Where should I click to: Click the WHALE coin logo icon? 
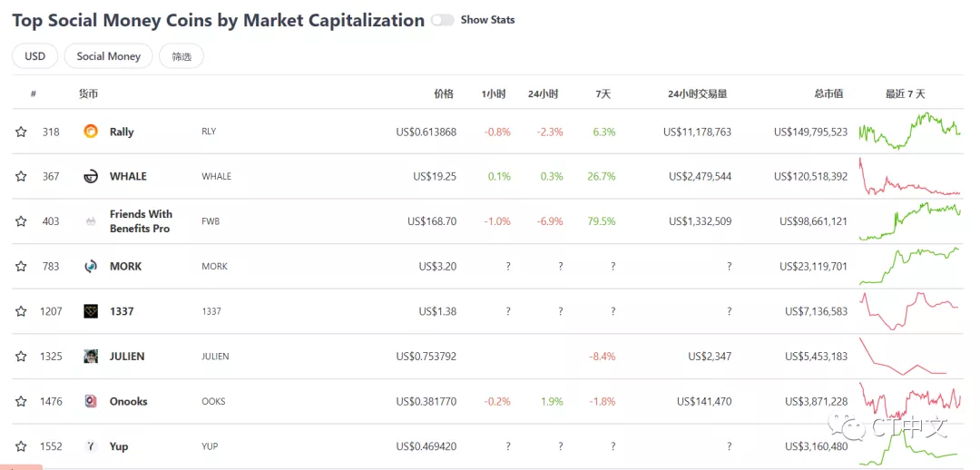pos(91,176)
